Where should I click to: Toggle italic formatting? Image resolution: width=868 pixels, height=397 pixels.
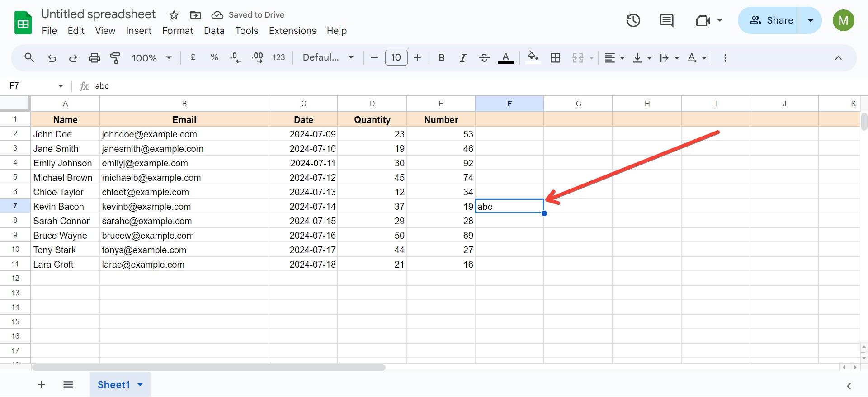point(463,58)
